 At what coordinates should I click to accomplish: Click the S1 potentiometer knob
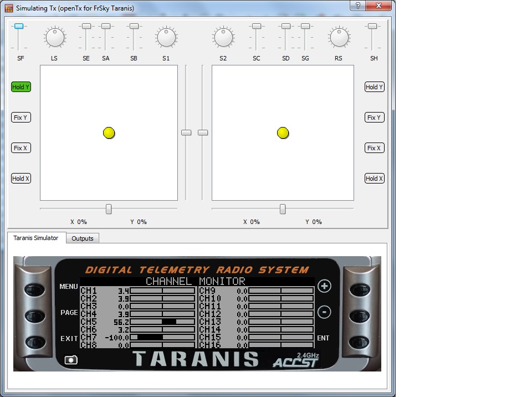[x=166, y=37]
